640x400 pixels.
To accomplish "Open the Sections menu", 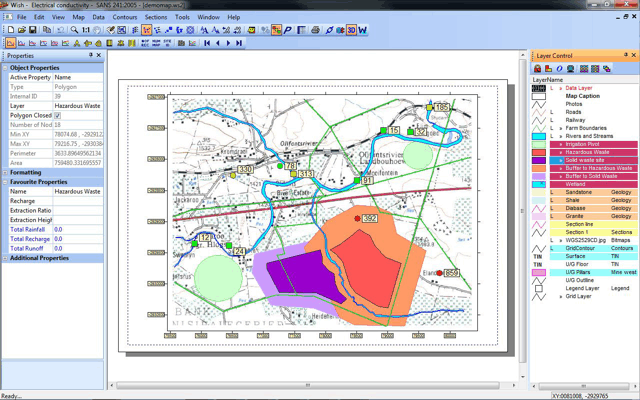I will (x=155, y=17).
